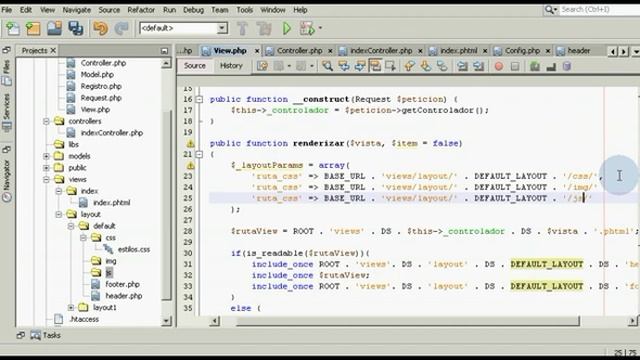Screen dimensions: 640x360
Task: Collapse the controllers folder
Action: pos(46,121)
